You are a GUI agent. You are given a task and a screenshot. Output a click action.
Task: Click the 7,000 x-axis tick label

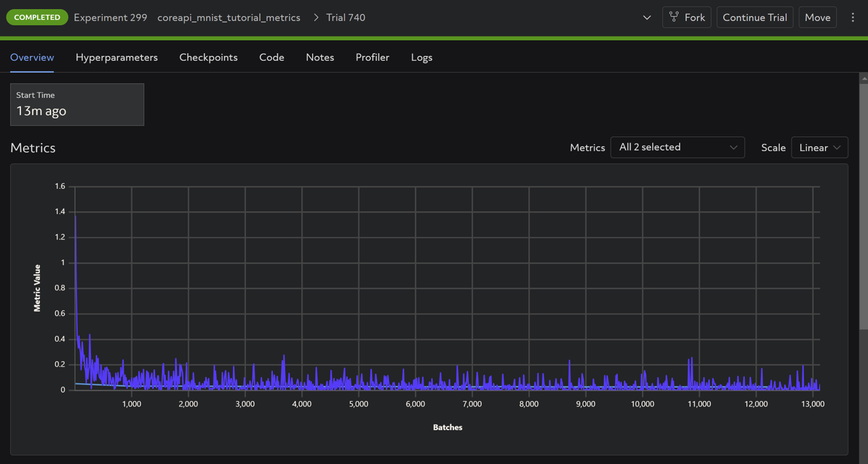click(x=472, y=404)
